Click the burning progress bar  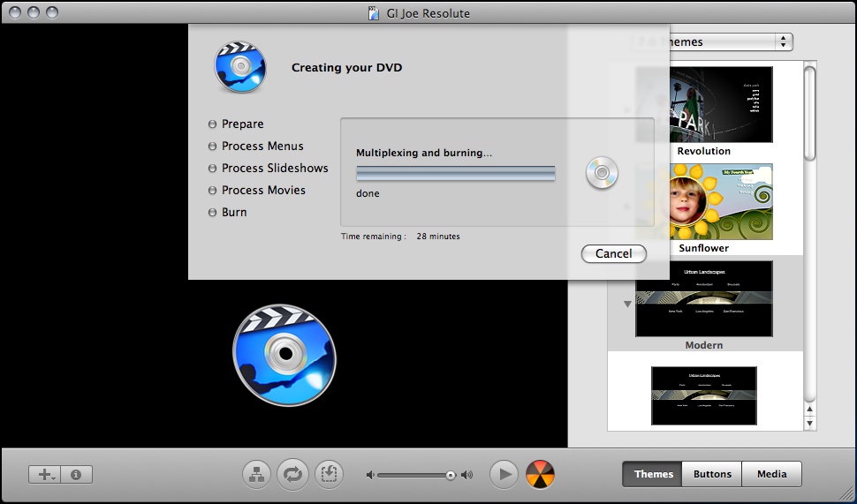pos(455,174)
